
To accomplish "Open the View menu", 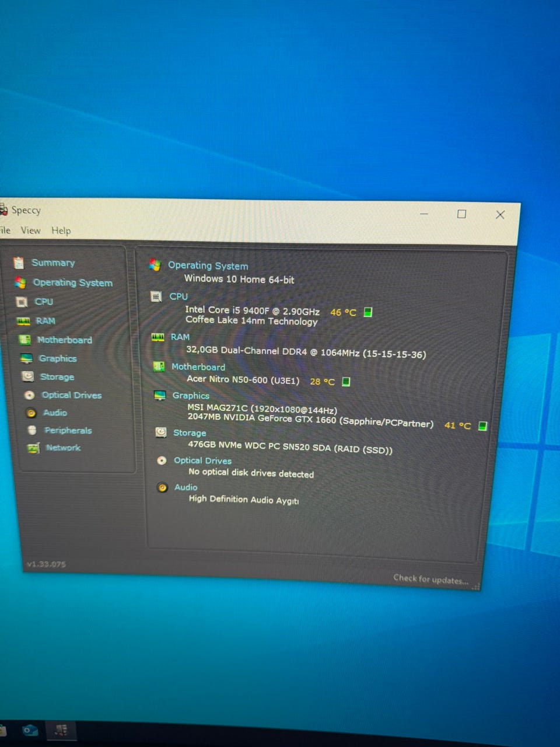I will (x=31, y=231).
